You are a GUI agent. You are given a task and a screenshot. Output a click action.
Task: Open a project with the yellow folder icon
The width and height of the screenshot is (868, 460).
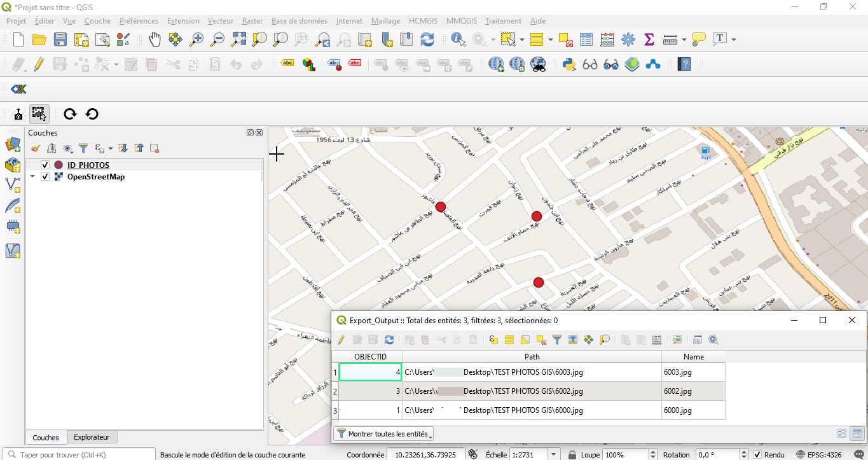39,39
